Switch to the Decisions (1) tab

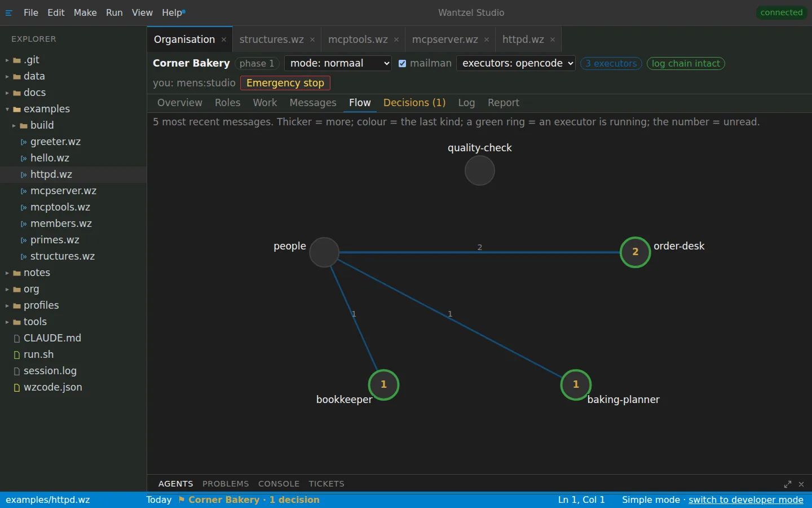tap(414, 103)
